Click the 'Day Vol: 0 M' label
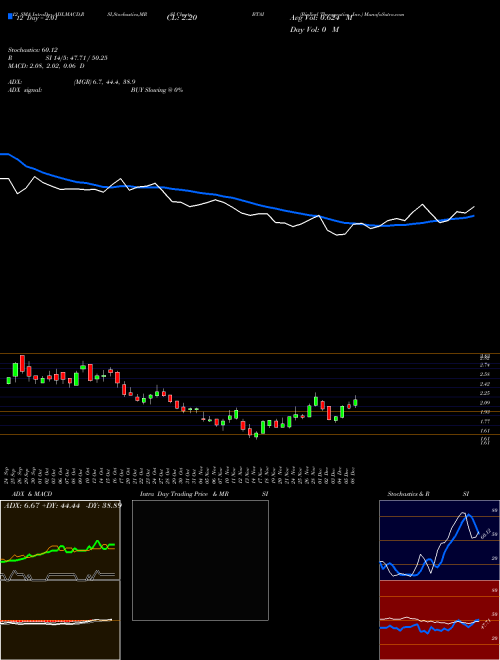This screenshot has height=660, width=500. [x=314, y=30]
